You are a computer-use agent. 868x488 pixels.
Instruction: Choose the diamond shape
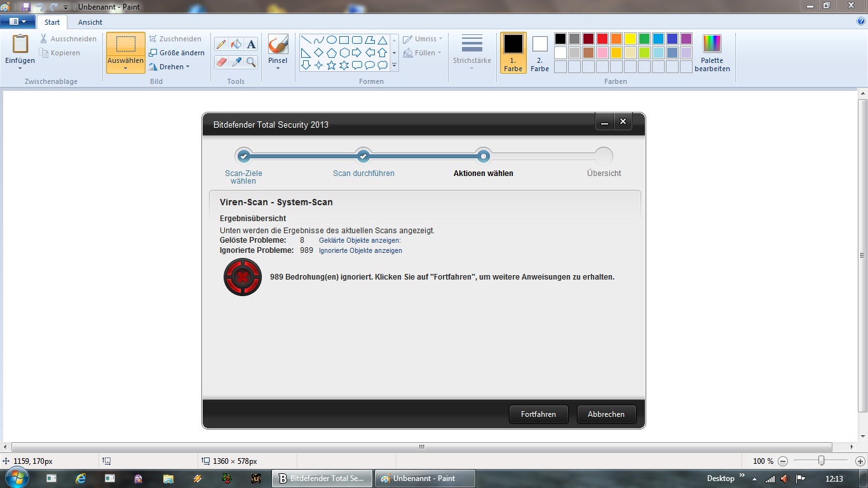coord(318,53)
